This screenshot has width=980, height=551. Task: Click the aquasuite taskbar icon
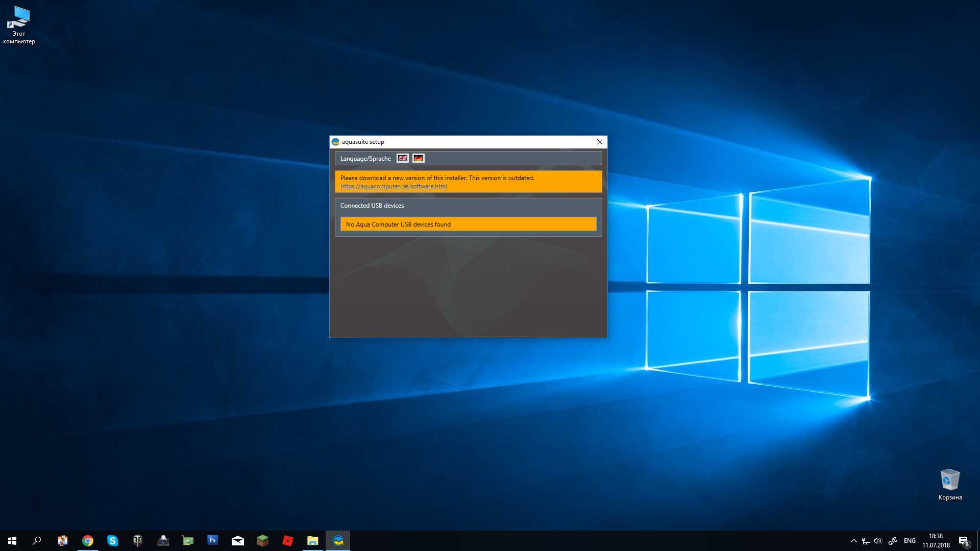pyautogui.click(x=338, y=541)
